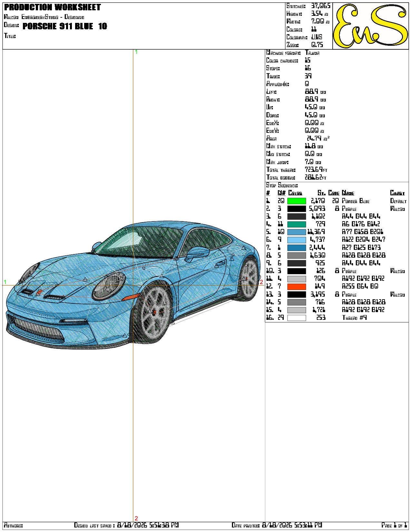The width and height of the screenshot is (411, 532).
Task: Click the Date printed timestamp
Action: click(292, 525)
